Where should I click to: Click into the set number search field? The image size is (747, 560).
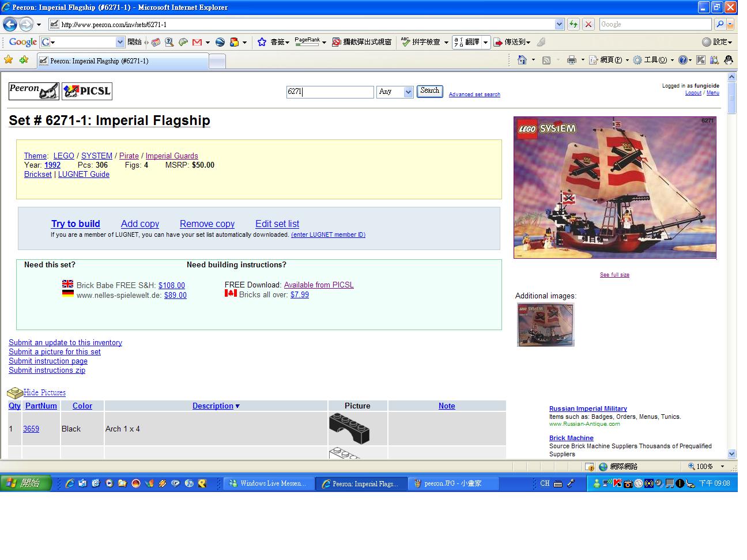coord(330,92)
